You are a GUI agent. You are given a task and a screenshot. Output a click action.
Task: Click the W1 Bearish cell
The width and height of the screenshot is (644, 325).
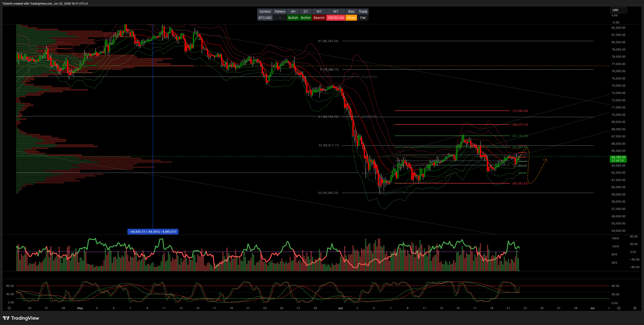tap(319, 18)
